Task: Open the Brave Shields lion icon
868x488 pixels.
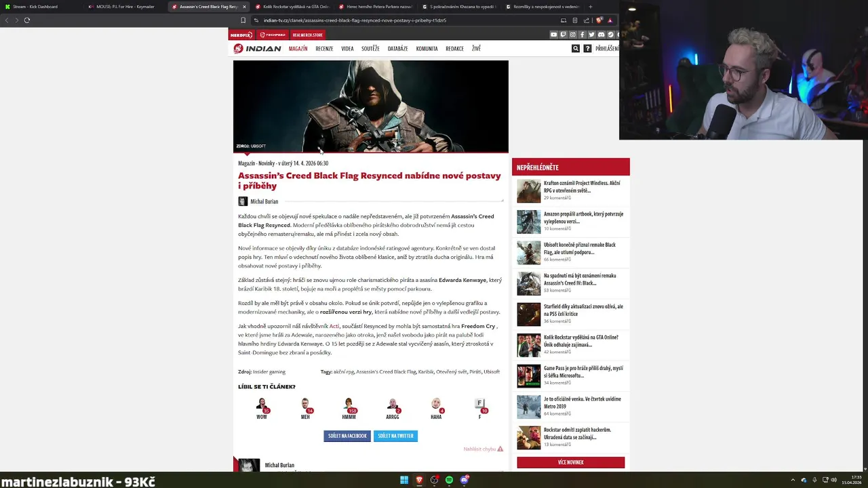Action: pos(599,20)
